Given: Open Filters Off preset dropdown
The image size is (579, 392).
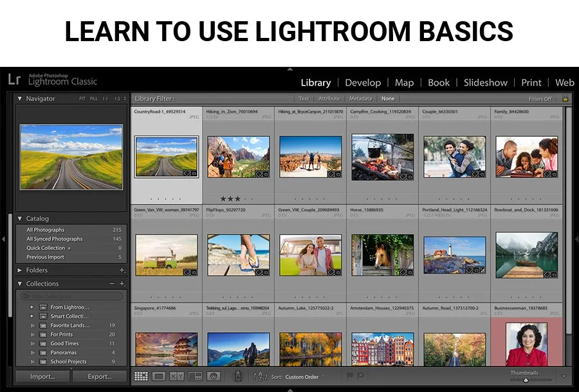Looking at the screenshot, I should click(542, 99).
